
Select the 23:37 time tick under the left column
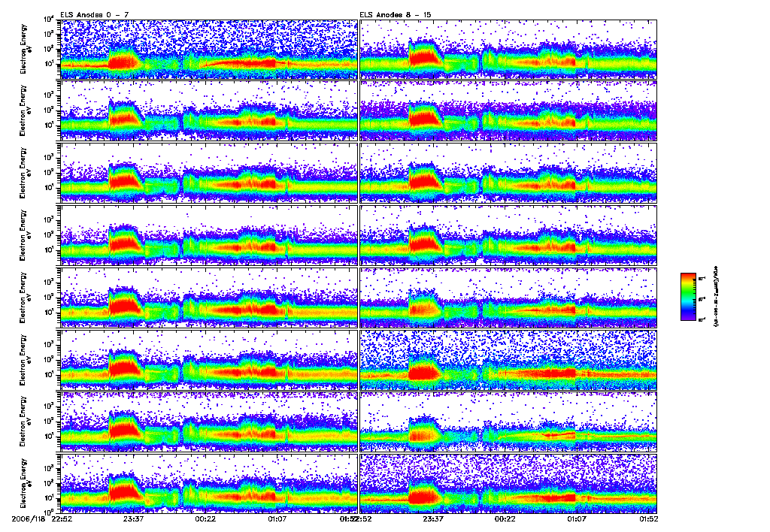(x=133, y=518)
